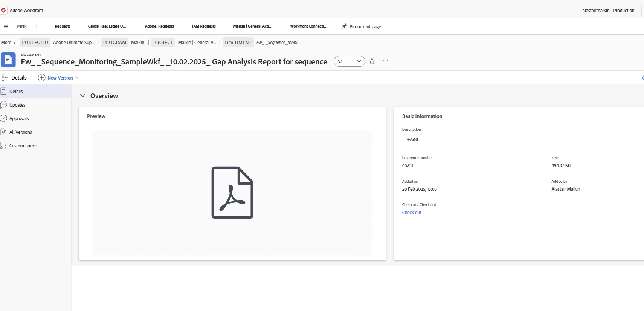This screenshot has height=311, width=644.
Task: Click the Approvals checkmark icon
Action: point(3,118)
